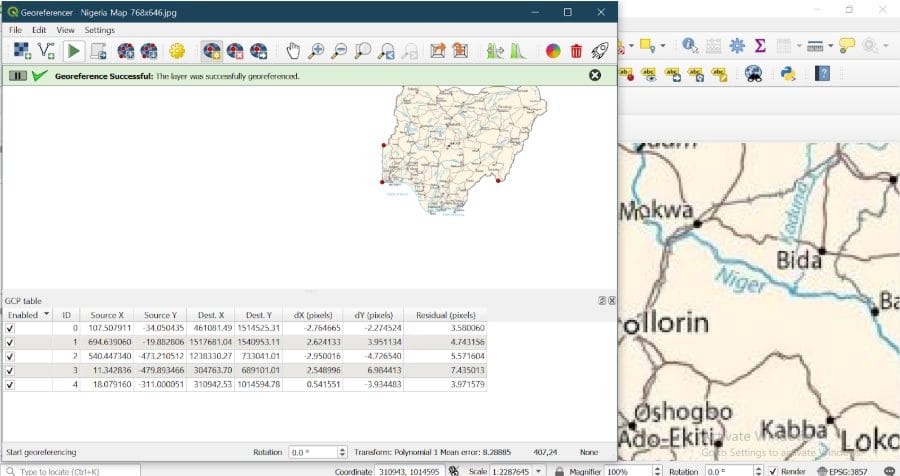Click the Start Georeferencing play button
900x476 pixels.
point(75,50)
